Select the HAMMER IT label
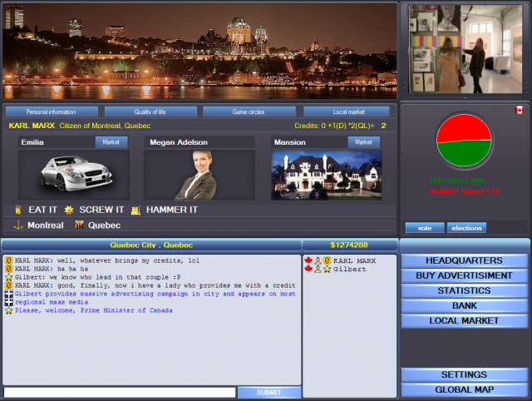Image resolution: width=532 pixels, height=401 pixels. pos(172,210)
